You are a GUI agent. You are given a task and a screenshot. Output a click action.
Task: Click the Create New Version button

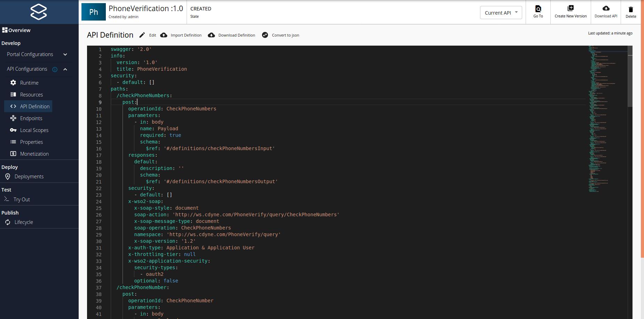tap(571, 11)
